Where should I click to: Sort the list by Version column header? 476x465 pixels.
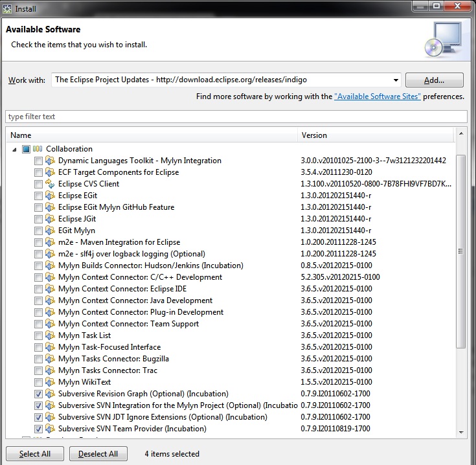click(376, 135)
